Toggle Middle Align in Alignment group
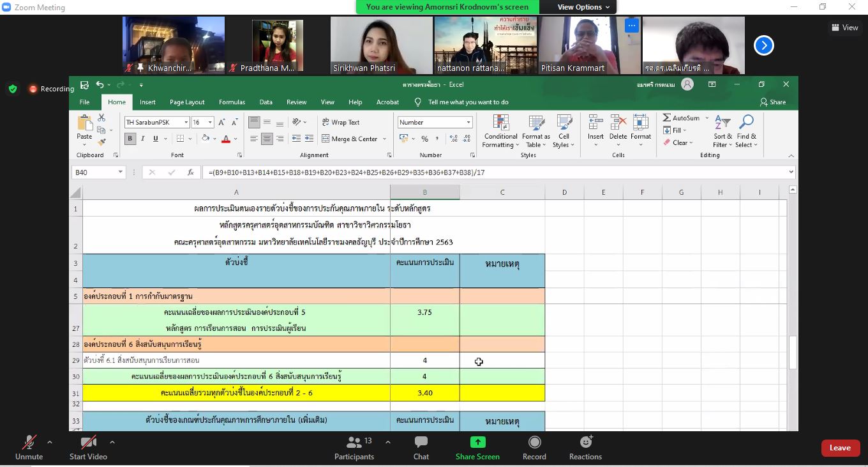The image size is (868, 467). (267, 122)
